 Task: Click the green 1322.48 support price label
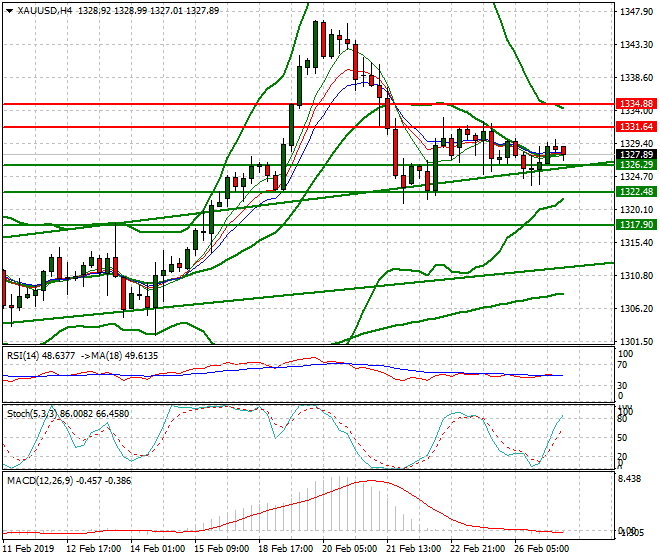click(x=636, y=192)
